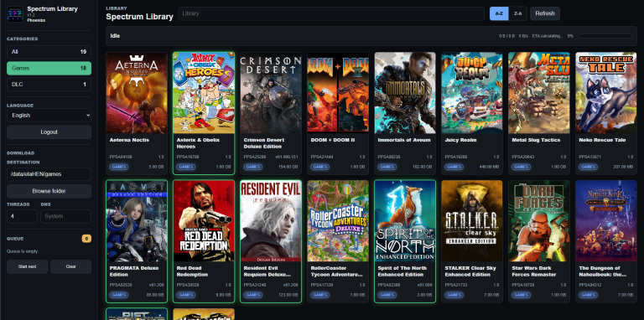Click the queue count badge
This screenshot has height=320, width=644.
click(x=86, y=239)
